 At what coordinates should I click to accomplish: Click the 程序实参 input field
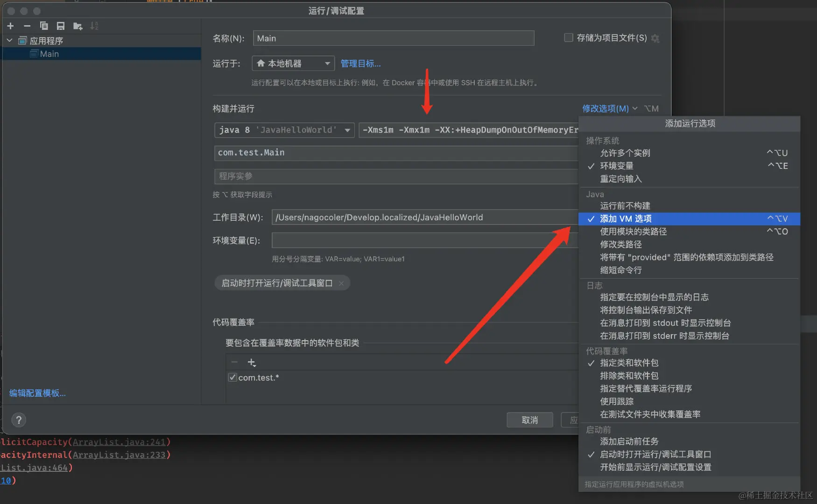[x=396, y=176]
